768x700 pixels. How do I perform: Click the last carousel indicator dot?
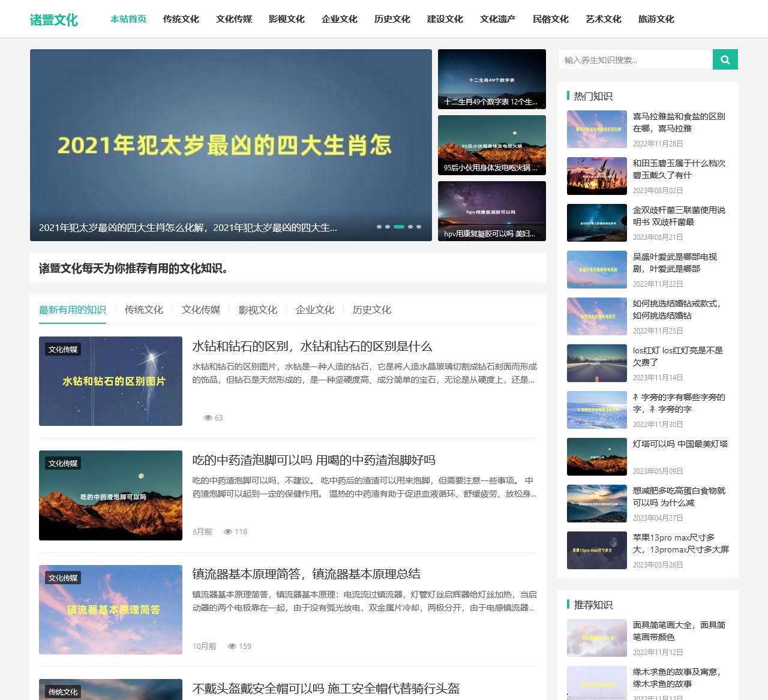pos(419,227)
